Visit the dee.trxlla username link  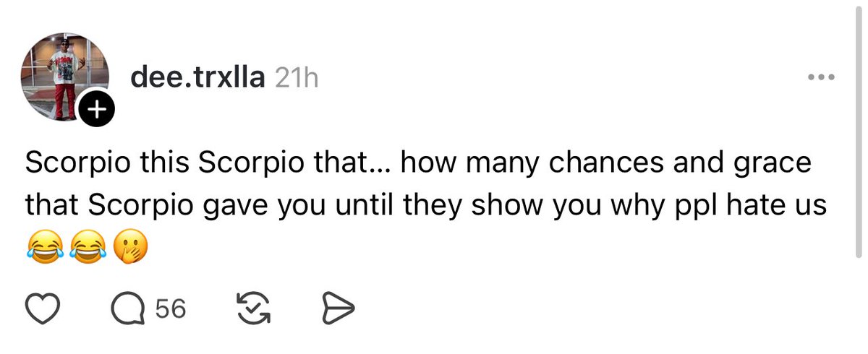(198, 77)
